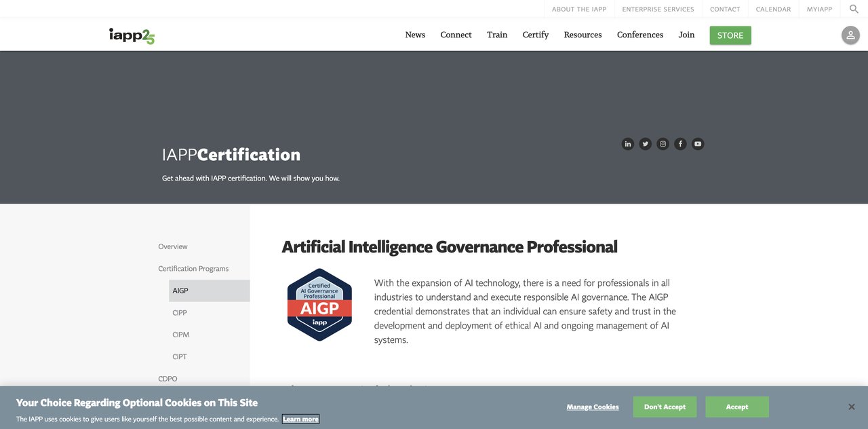Click the IAPPCertification banner title
The width and height of the screenshot is (868, 429).
(231, 155)
